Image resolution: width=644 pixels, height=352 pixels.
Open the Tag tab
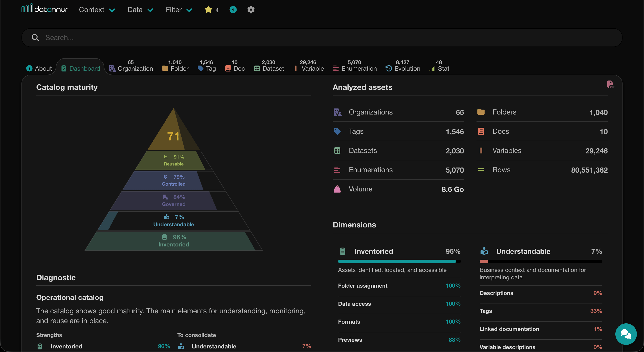pos(206,66)
